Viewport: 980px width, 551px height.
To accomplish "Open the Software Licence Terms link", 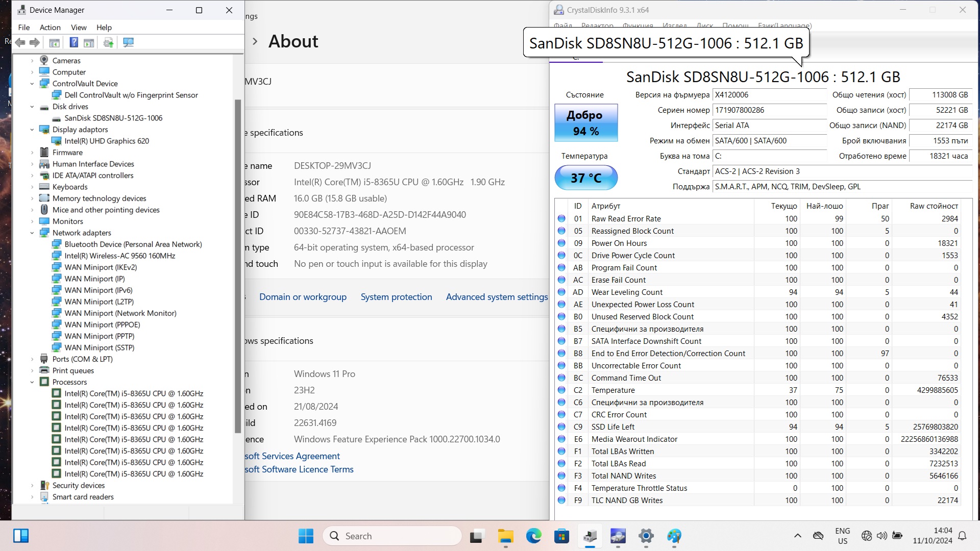I will pos(299,469).
